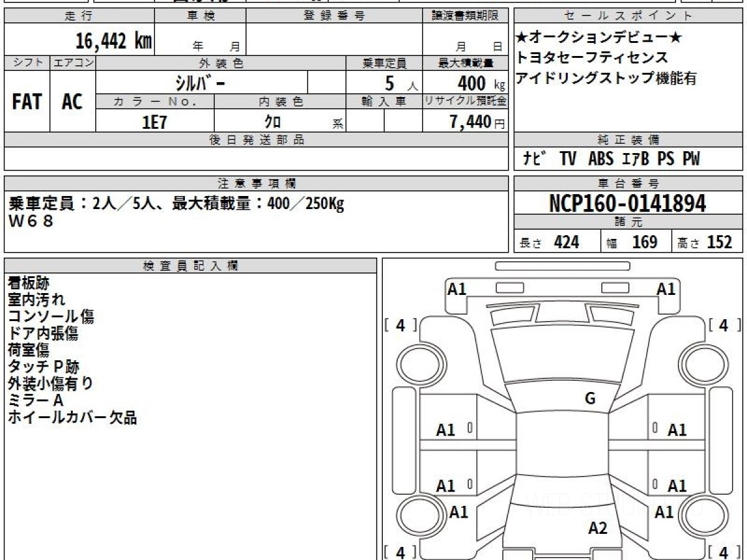The image size is (747, 560).
Task: Click the 内装色 header cell
Action: (x=280, y=101)
